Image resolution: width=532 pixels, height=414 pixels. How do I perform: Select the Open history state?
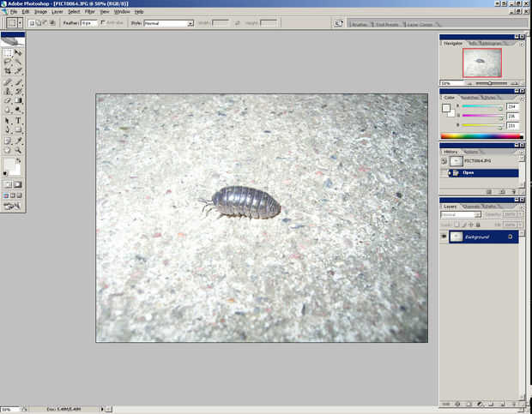[483, 173]
